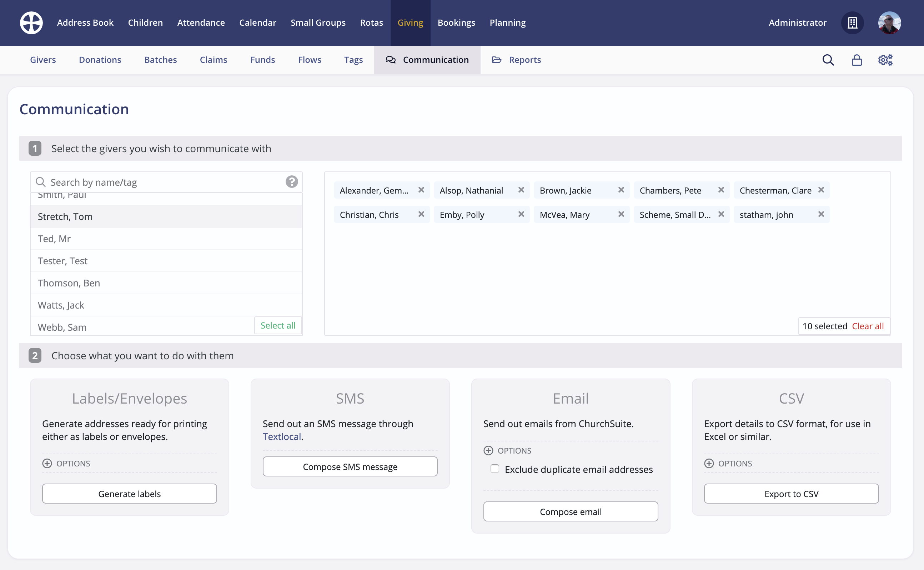Open the Planning menu
The width and height of the screenshot is (924, 570).
507,22
